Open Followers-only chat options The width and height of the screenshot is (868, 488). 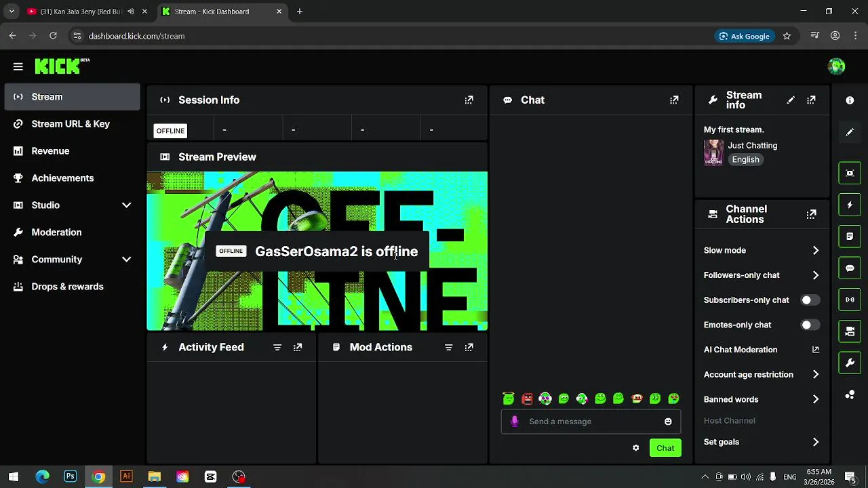[x=762, y=275]
